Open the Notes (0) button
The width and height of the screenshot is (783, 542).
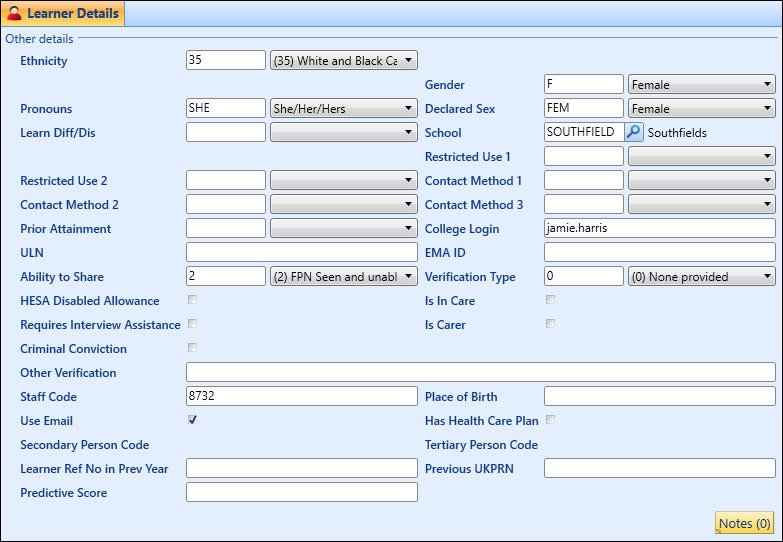coord(745,523)
